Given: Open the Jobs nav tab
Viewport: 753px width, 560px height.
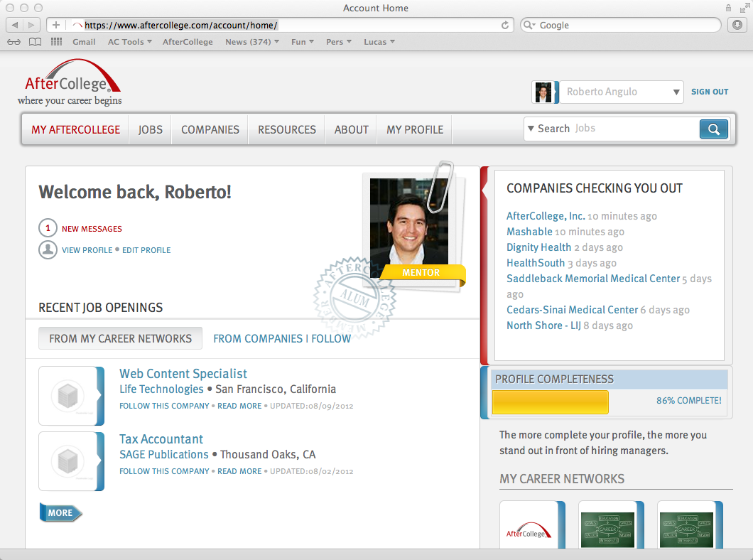Looking at the screenshot, I should point(151,129).
